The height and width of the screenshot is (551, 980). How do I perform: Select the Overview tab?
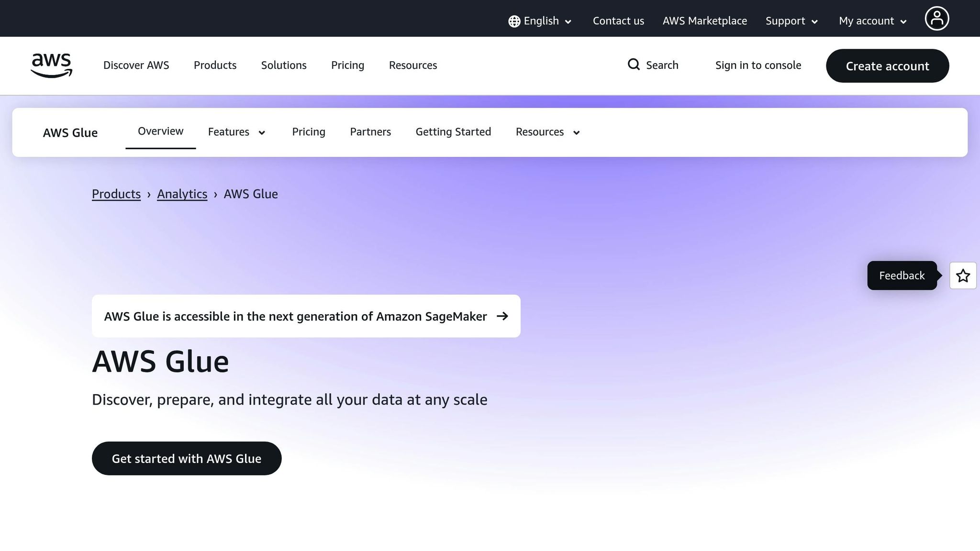(160, 131)
